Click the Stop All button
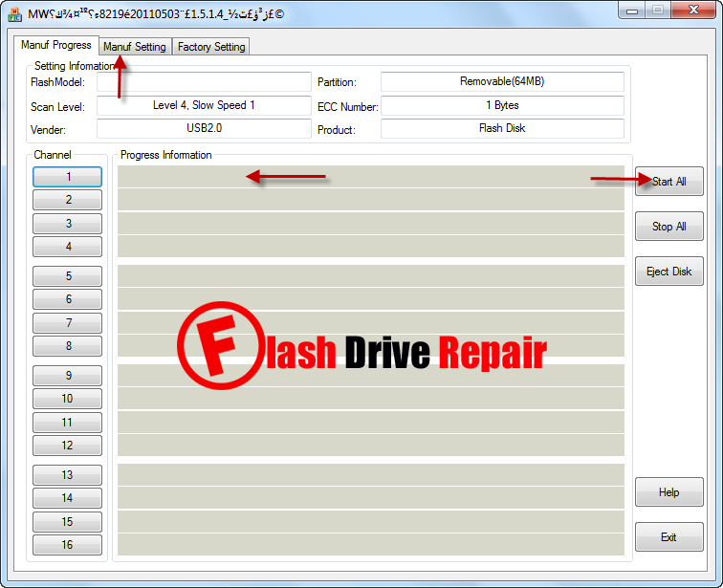Viewport: 723px width, 588px height. click(669, 227)
